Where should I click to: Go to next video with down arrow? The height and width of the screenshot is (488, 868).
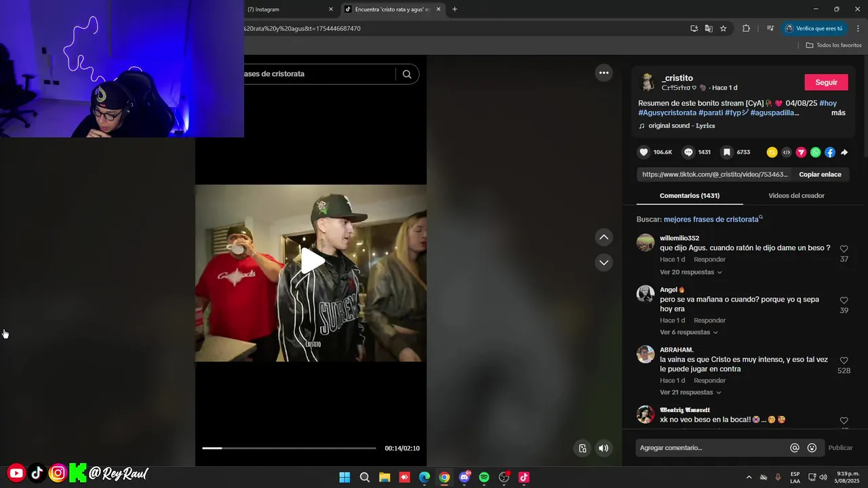pos(604,262)
